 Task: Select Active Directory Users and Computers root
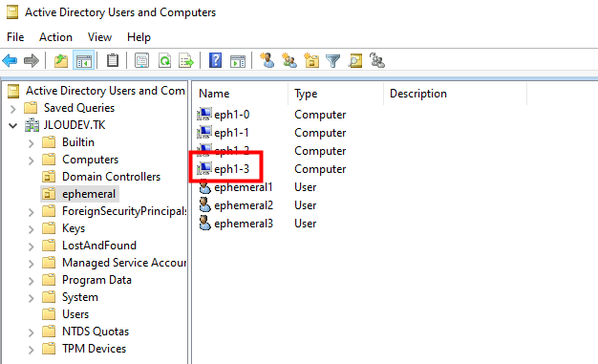(105, 91)
